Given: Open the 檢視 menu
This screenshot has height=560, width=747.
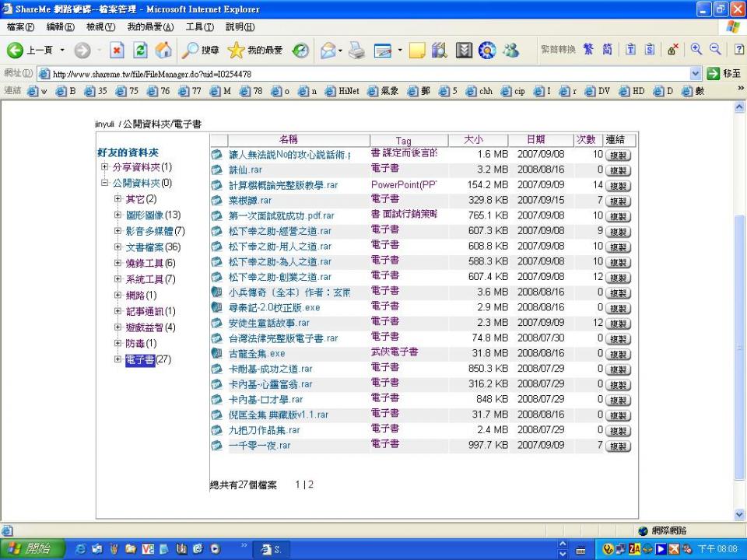Looking at the screenshot, I should click(x=100, y=27).
